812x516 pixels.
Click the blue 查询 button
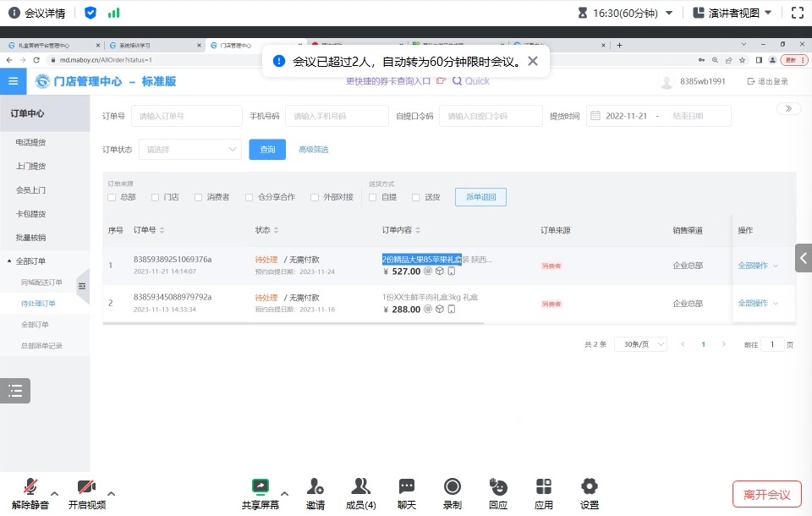267,150
